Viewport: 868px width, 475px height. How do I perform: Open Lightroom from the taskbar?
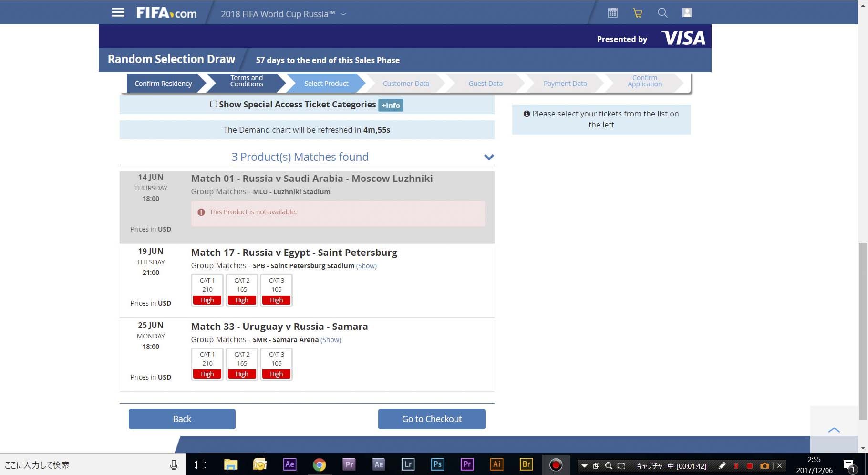[408, 464]
